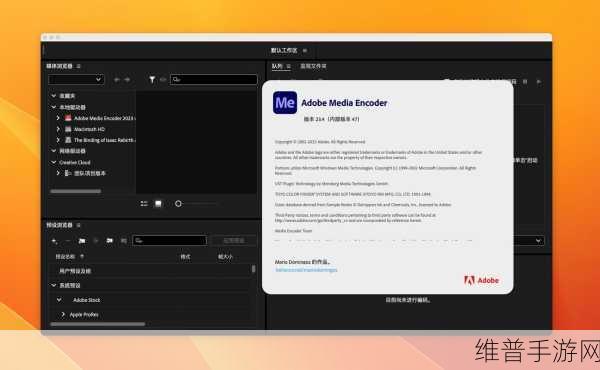
Task: Switch media browser to list view
Action: tap(144, 204)
